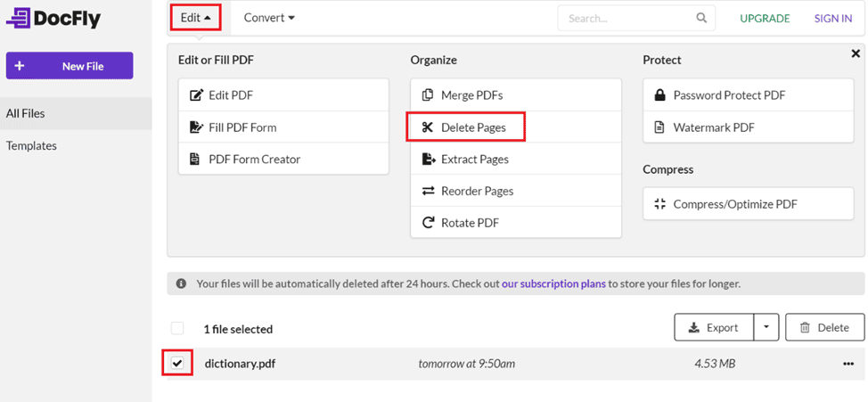
Task: Open the Convert dropdown menu
Action: click(270, 18)
